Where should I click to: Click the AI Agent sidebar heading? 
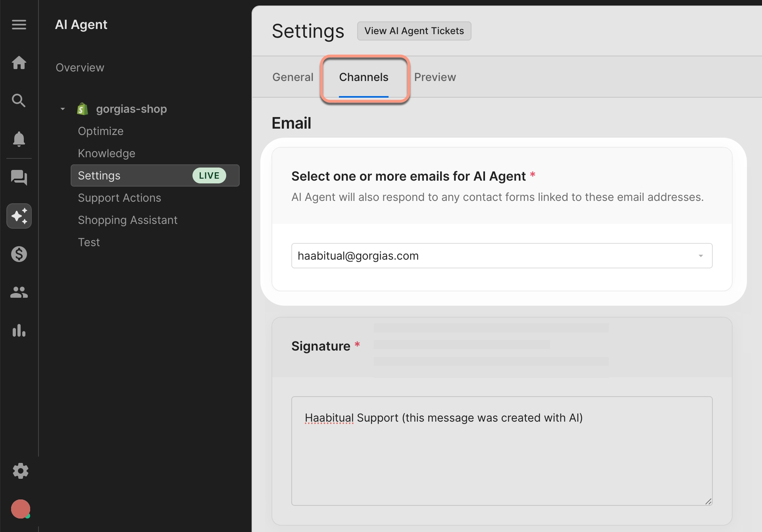[x=81, y=25]
